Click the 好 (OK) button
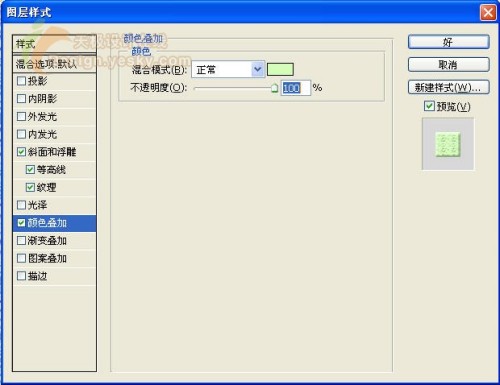 tap(449, 42)
